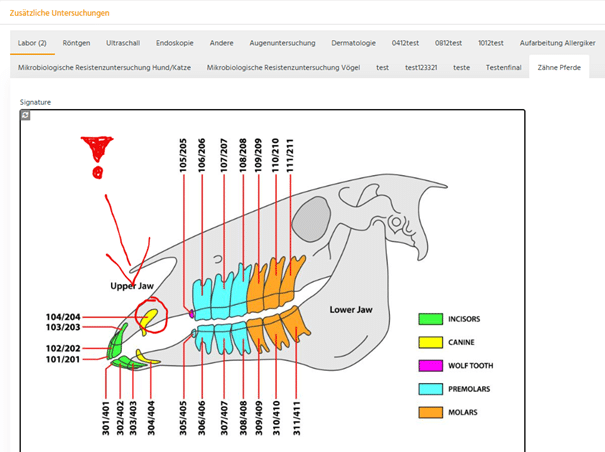This screenshot has width=605, height=452.
Task: Click the cyan Premolars legend swatch
Action: click(430, 389)
